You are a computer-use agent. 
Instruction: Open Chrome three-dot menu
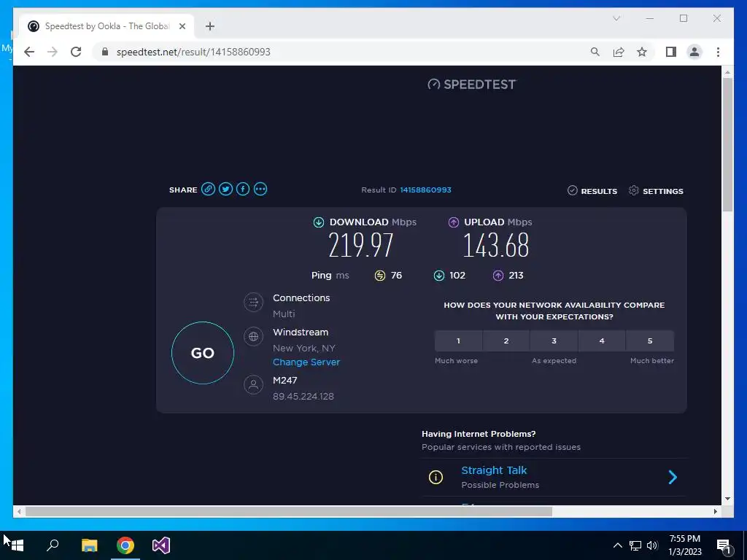pyautogui.click(x=718, y=52)
